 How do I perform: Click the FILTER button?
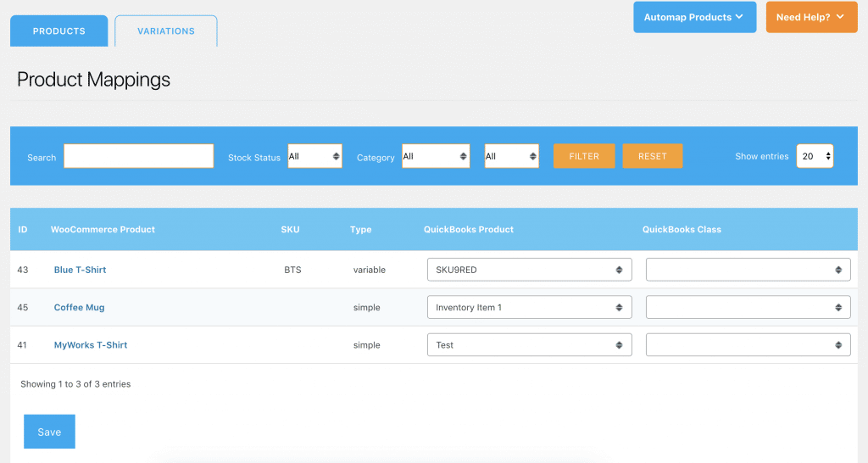(x=584, y=156)
